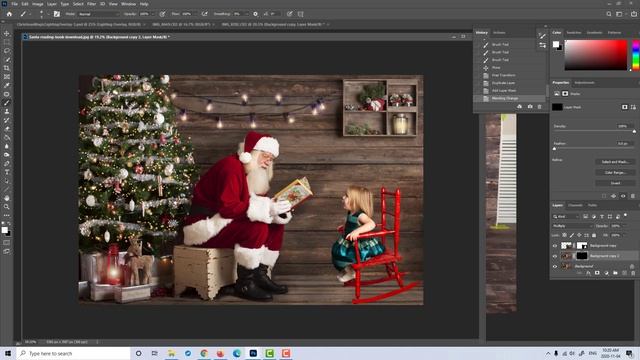Select the Horizontal Type tool
640x360 pixels.
(7, 172)
